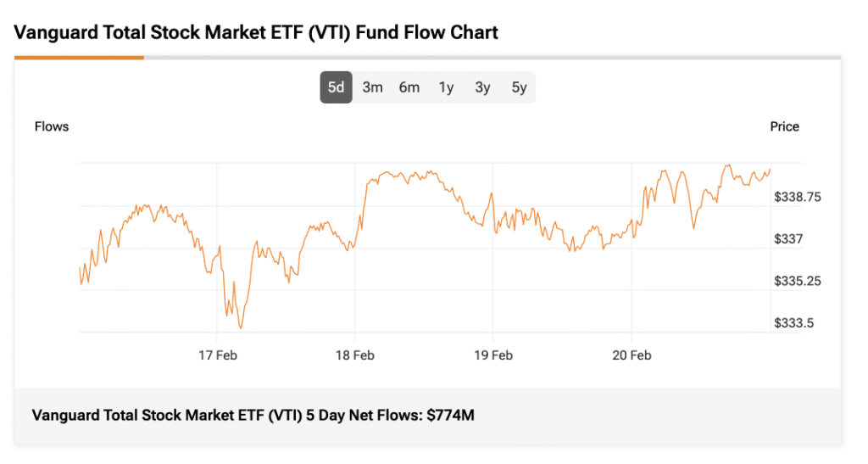The width and height of the screenshot is (868, 464).
Task: Select the 5y range button
Action: [519, 87]
